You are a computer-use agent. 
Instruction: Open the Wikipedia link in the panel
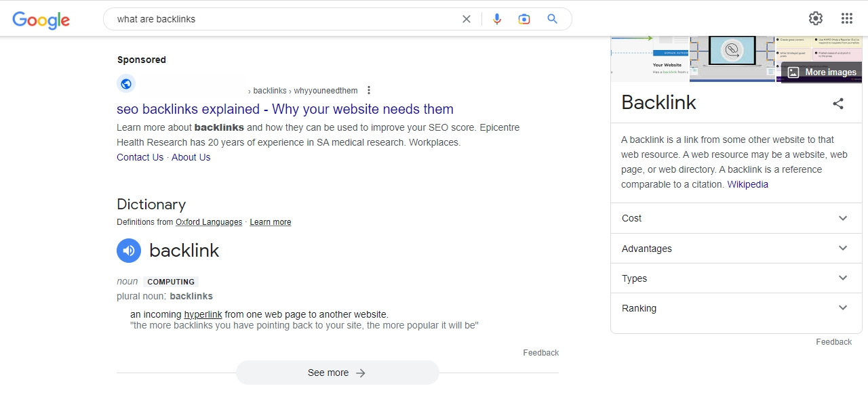(747, 184)
